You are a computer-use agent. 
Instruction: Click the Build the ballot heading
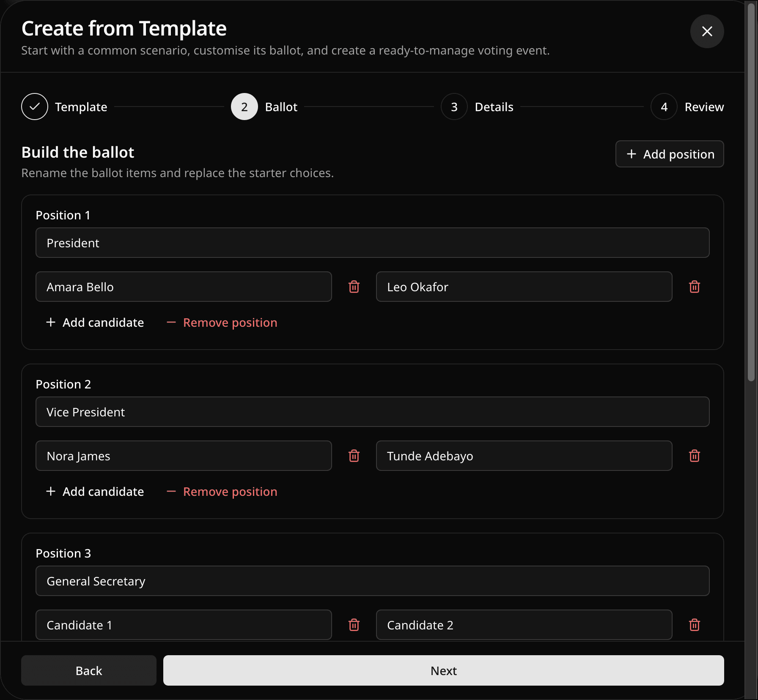pos(78,152)
